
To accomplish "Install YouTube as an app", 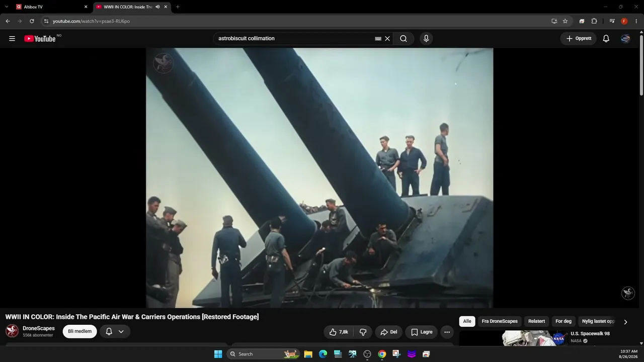I will (x=554, y=21).
